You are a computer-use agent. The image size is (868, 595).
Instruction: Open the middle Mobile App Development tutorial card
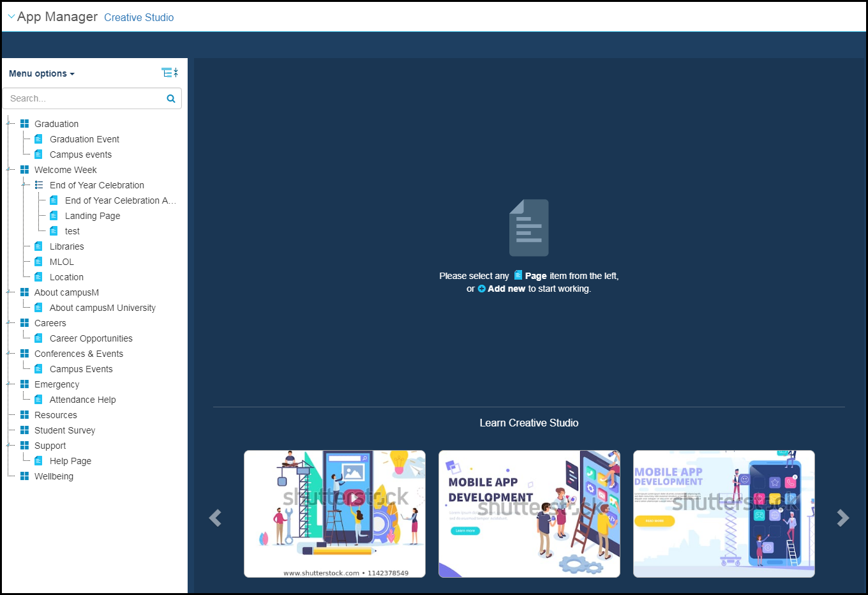(529, 514)
